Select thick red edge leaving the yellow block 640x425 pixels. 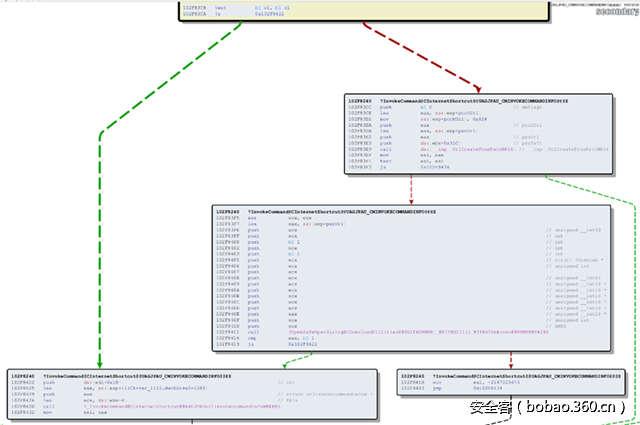(x=420, y=56)
